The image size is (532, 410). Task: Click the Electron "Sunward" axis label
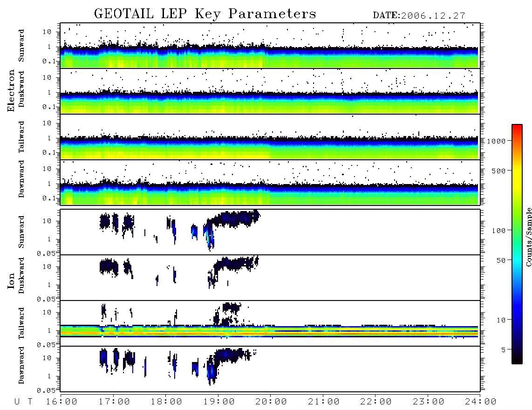21,46
